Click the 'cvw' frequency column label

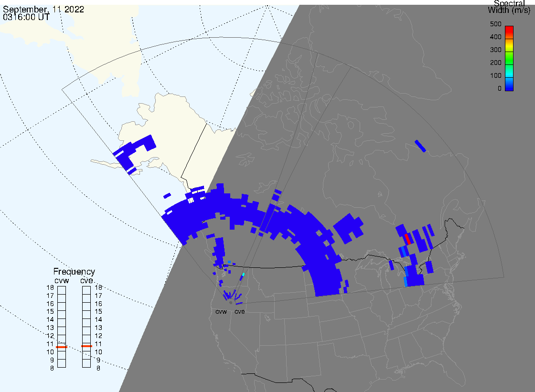tap(62, 280)
